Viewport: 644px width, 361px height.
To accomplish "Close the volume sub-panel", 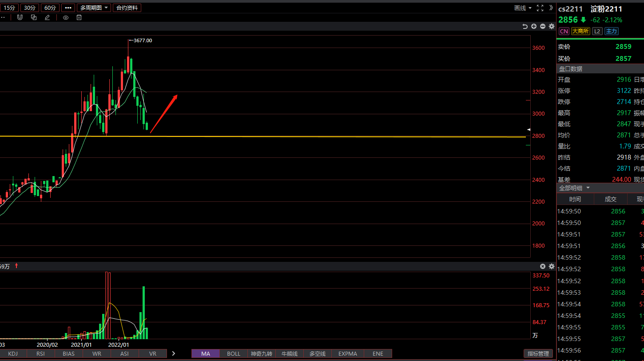I will click(x=543, y=266).
